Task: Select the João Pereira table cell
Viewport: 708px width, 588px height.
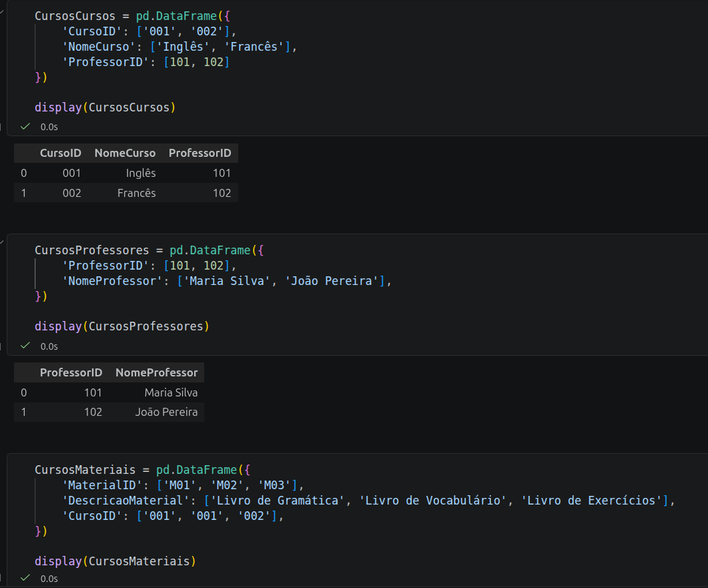Action: click(x=166, y=412)
